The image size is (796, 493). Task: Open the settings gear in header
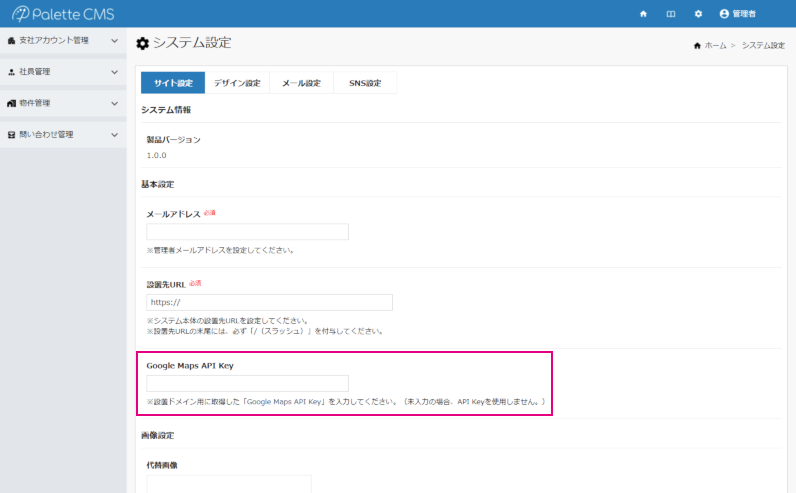click(699, 14)
